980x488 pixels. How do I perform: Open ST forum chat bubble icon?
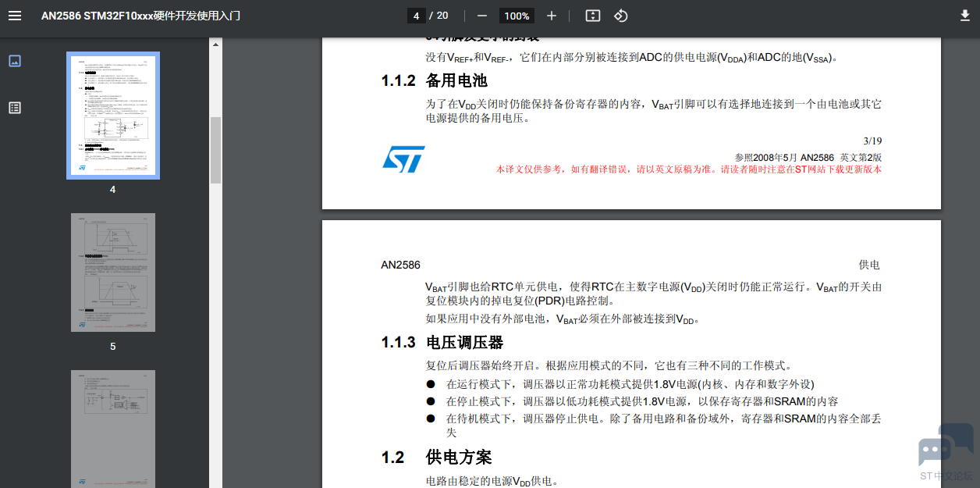point(946,446)
